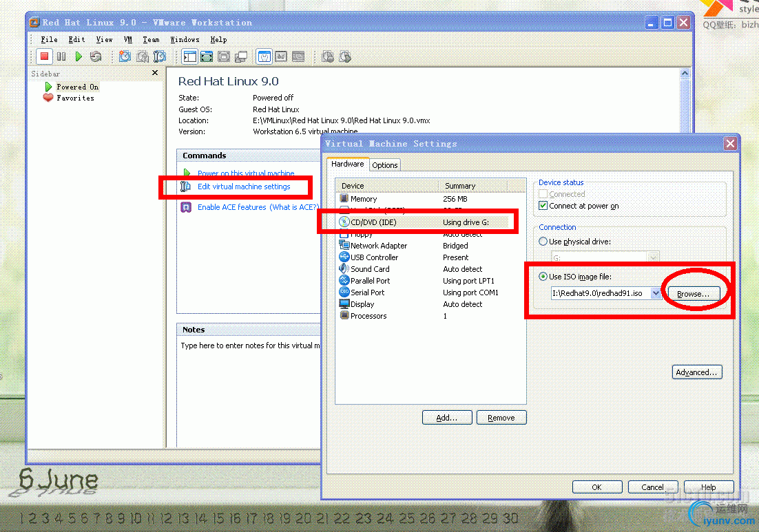Open the VM menu

pyautogui.click(x=128, y=40)
